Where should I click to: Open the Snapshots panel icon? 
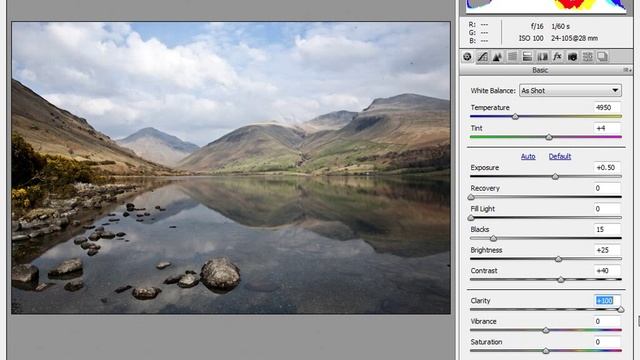pyautogui.click(x=602, y=57)
